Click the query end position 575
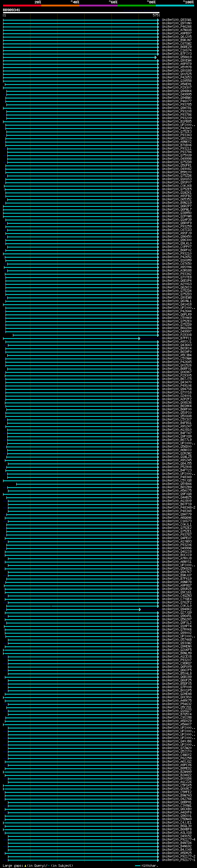Screen dimensions: 197x868 click(155, 15)
